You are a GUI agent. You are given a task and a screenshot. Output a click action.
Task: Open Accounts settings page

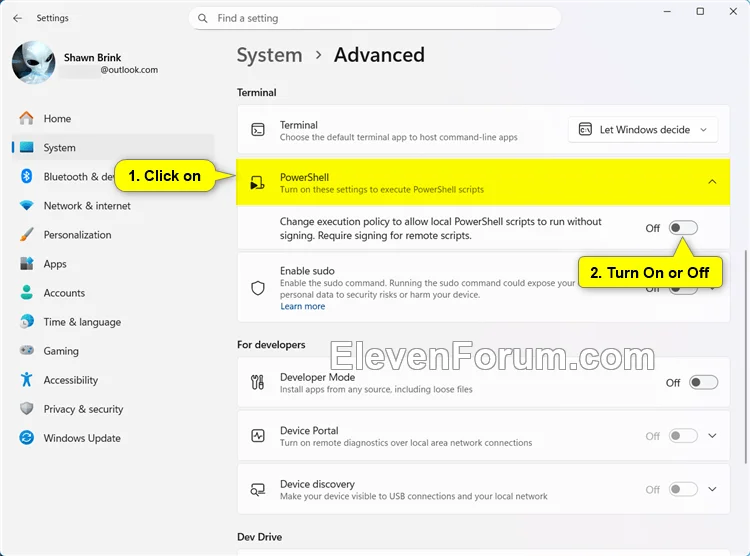113,292
